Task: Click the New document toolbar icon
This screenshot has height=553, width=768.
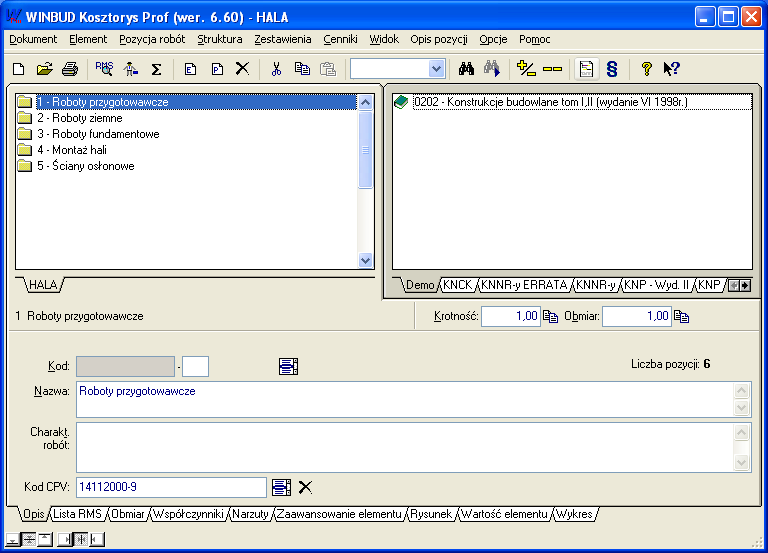Action: pos(19,69)
